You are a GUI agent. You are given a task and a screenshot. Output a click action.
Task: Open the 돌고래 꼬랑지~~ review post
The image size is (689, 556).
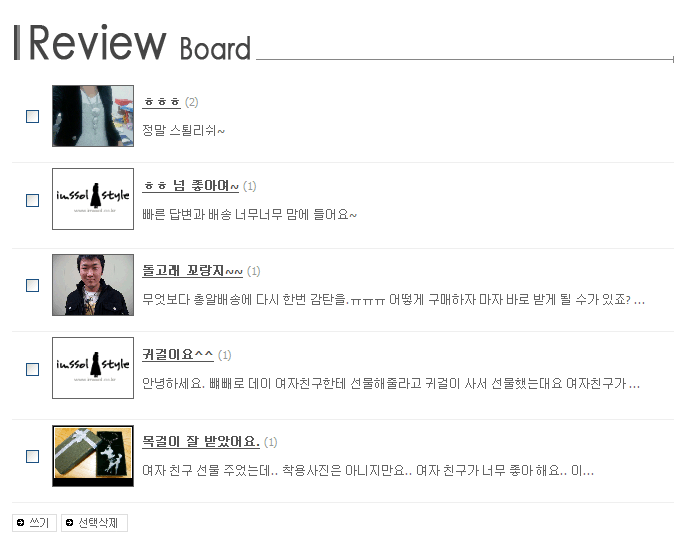coord(192,271)
